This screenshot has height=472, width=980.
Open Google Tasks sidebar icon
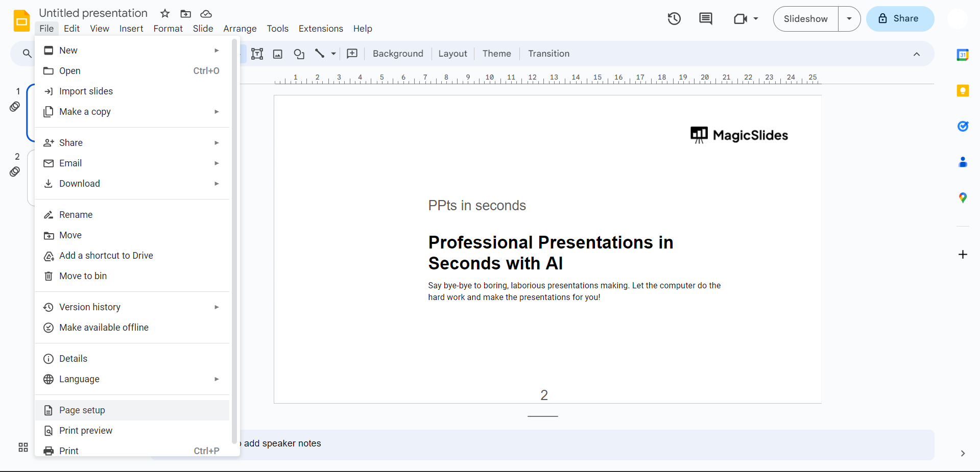coord(963,127)
